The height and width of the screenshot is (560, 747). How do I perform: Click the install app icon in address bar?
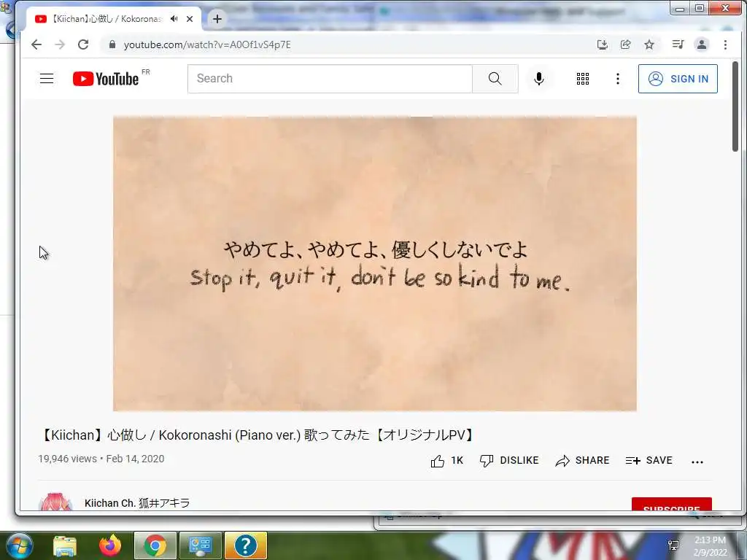pyautogui.click(x=603, y=44)
